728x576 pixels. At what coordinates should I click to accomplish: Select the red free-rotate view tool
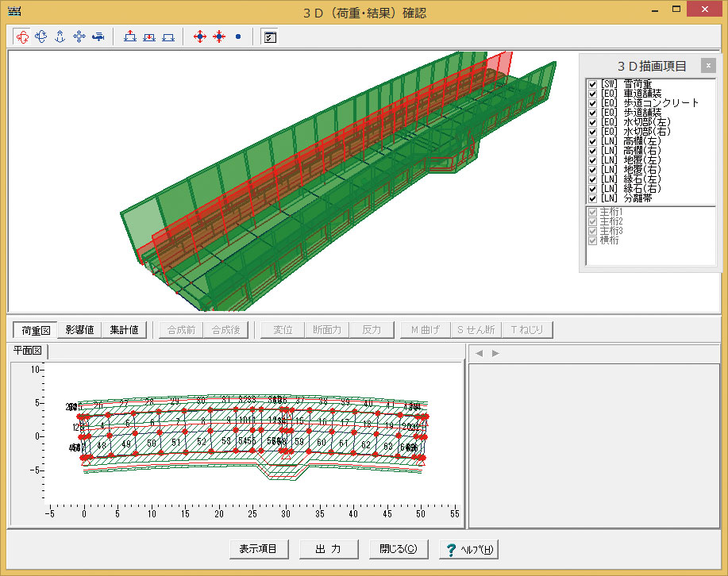pos(21,36)
